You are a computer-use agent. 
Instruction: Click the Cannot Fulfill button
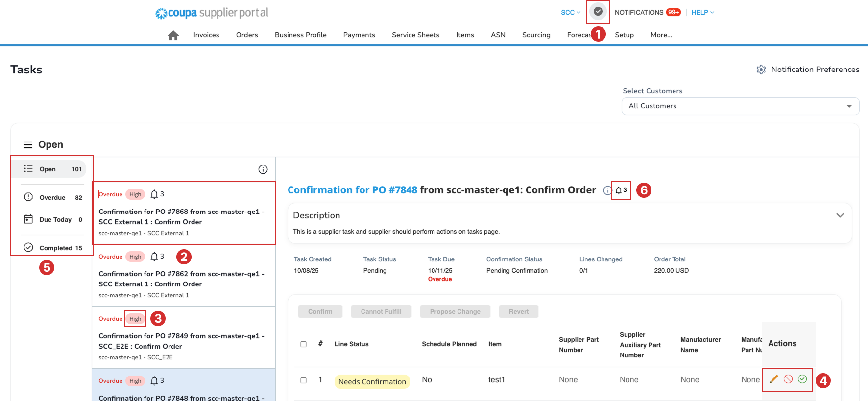coord(381,312)
